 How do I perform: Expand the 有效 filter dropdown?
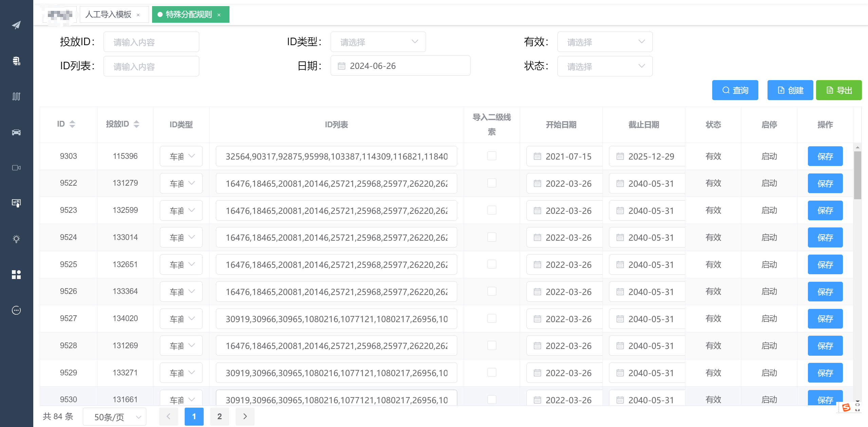[x=605, y=42]
